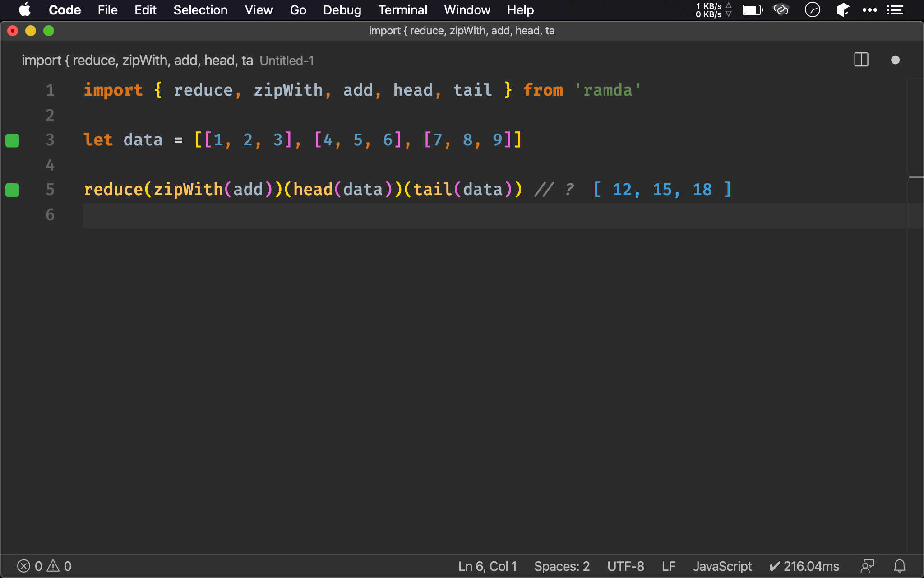924x578 pixels.
Task: Select the Untitled-1 editor tab
Action: point(168,60)
